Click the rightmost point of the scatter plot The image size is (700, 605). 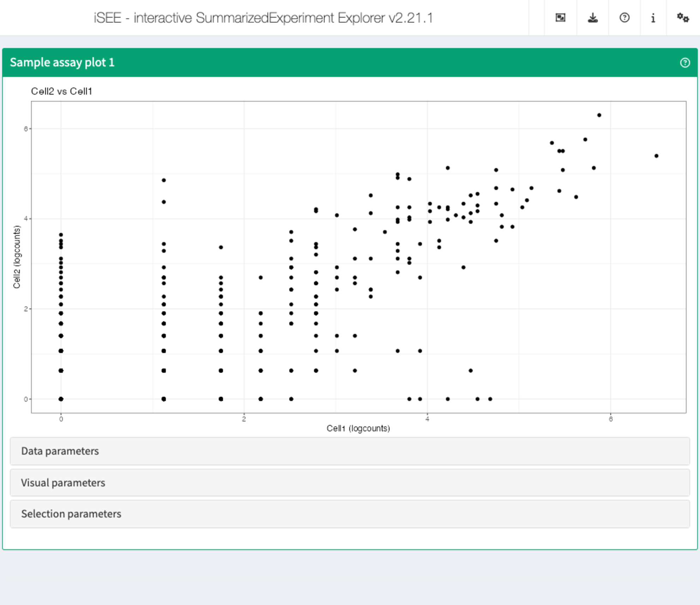coord(656,156)
